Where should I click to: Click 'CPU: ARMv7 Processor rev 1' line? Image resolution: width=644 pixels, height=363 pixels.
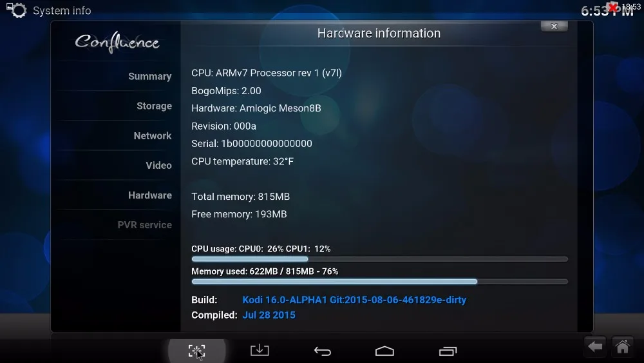point(267,73)
